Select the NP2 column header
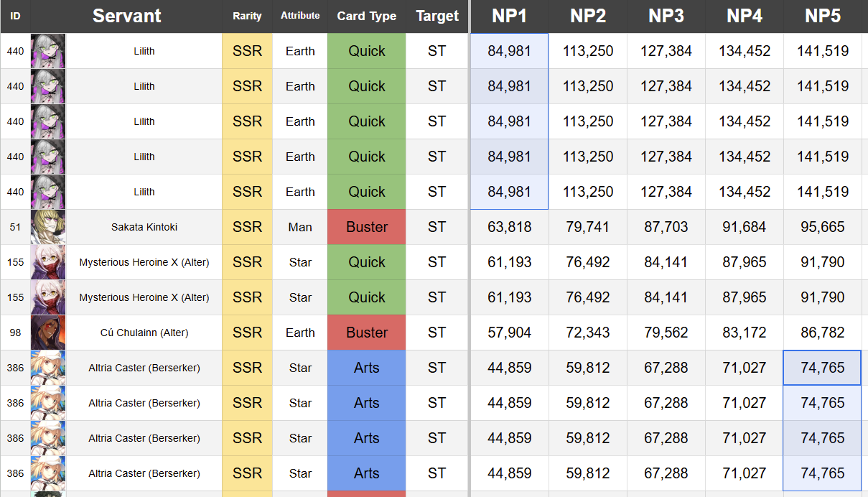Screen dimensions: 868x497 (588, 16)
